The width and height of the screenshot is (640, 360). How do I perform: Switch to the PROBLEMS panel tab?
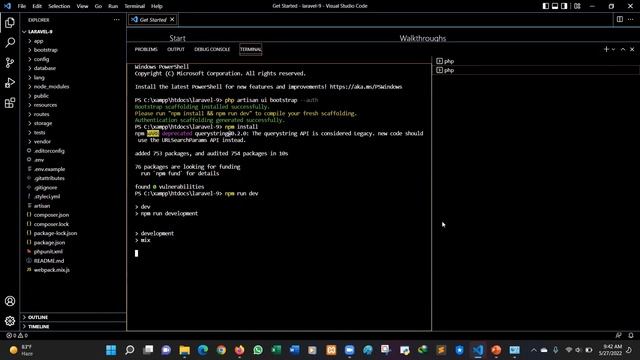(146, 49)
